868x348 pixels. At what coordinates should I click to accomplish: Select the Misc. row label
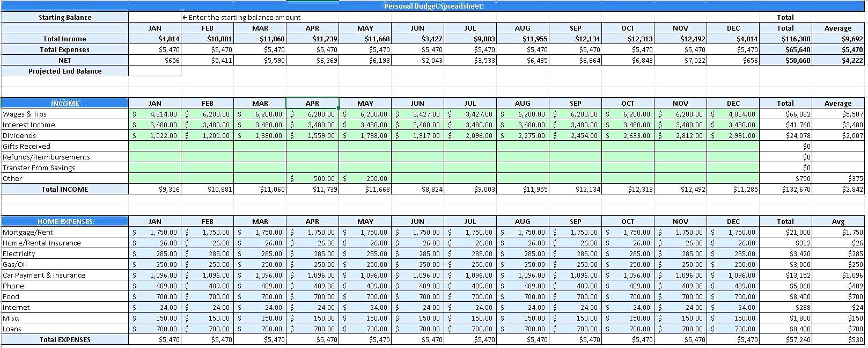pos(64,318)
